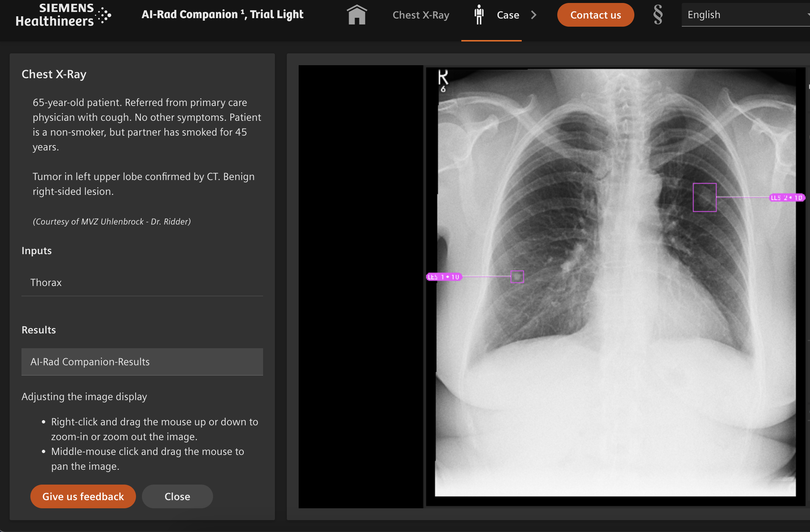Click the patient/case figure icon

[x=479, y=14]
